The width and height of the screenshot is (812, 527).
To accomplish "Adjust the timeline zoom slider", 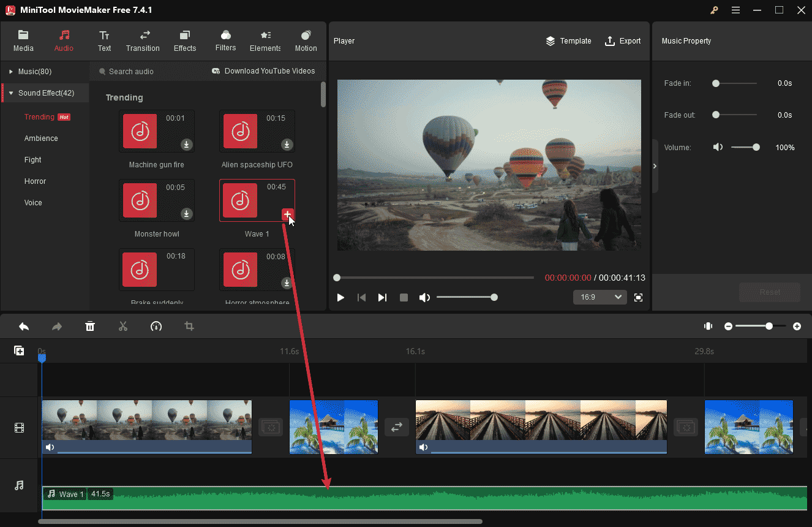I will pyautogui.click(x=761, y=327).
